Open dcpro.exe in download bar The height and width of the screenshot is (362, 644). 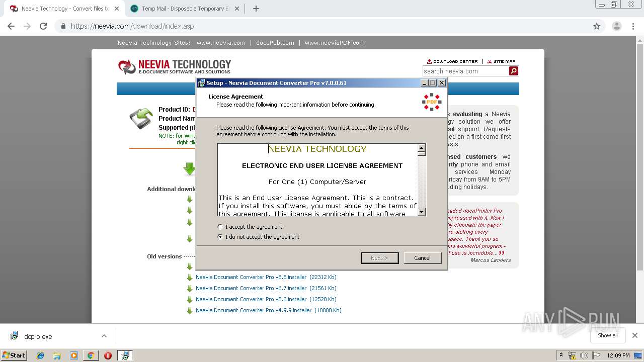tap(38, 336)
